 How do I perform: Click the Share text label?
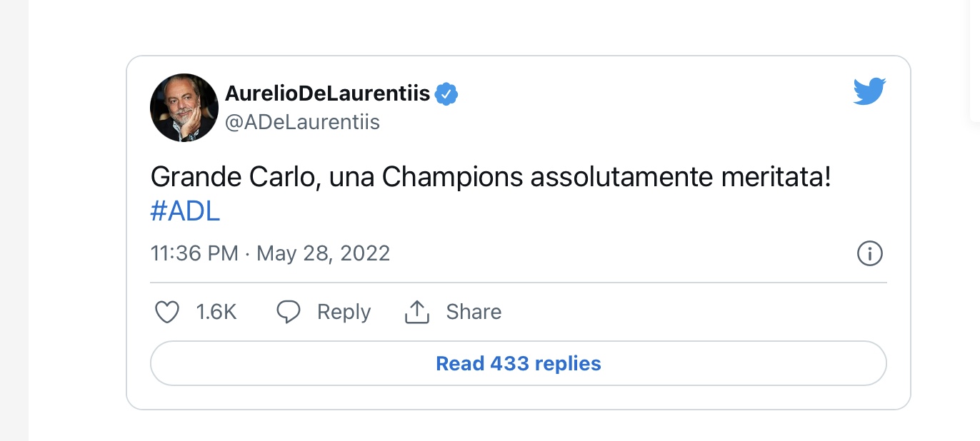point(474,312)
